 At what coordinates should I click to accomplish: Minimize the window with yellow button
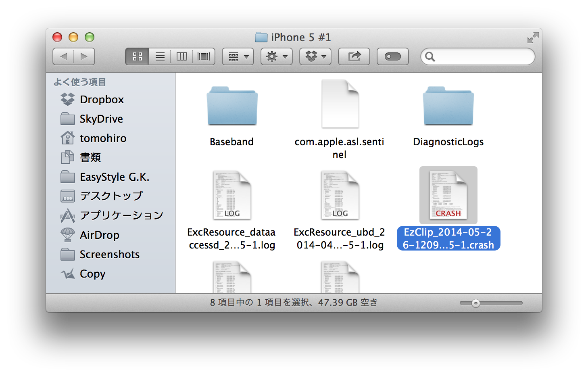(73, 37)
